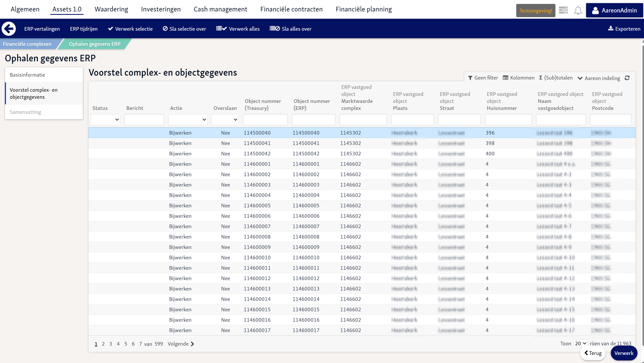The height and width of the screenshot is (363, 644).
Task: Change the rows-per-page dropdown showing 20
Action: [580, 344]
